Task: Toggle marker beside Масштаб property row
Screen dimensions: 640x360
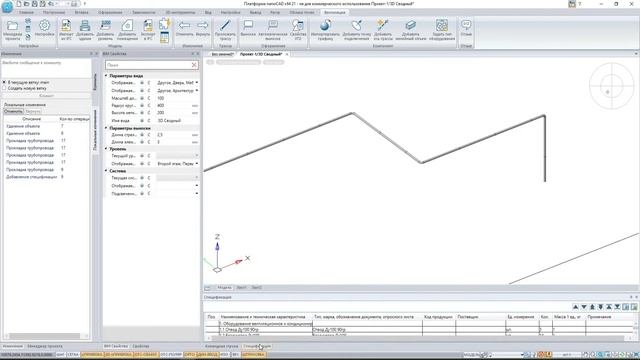Action: coord(142,98)
